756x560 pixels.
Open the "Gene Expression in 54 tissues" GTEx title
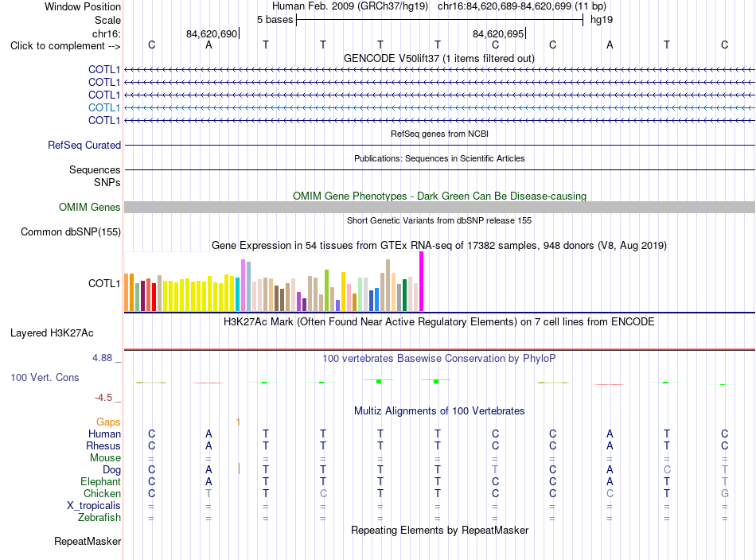click(x=439, y=246)
